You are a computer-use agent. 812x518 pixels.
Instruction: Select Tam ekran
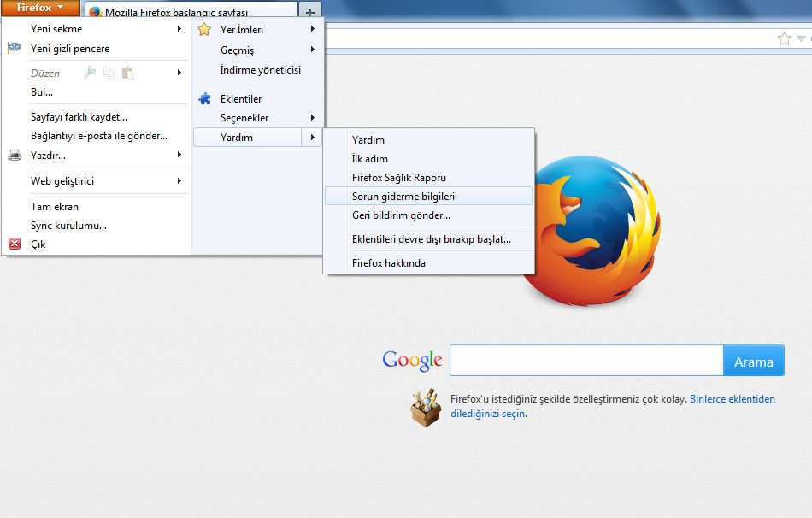[96, 207]
